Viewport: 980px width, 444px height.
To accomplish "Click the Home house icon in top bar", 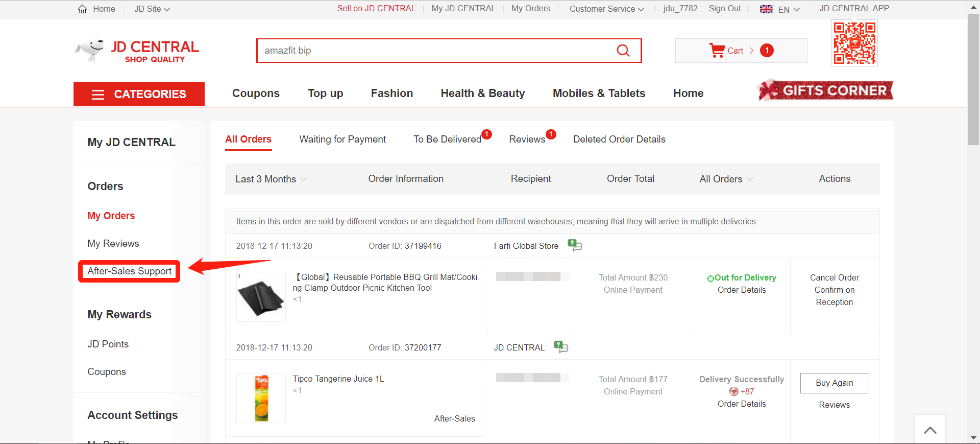I will (82, 9).
